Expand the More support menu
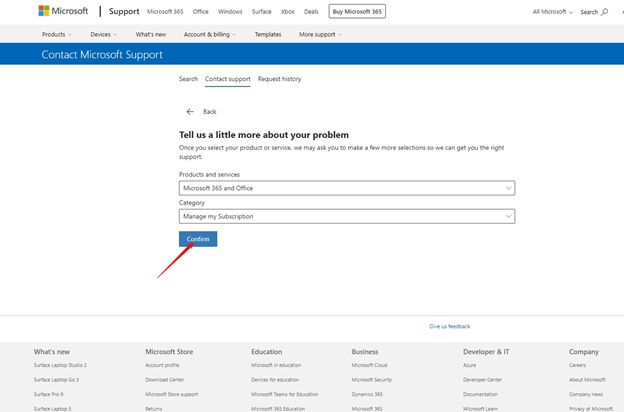The width and height of the screenshot is (624, 412). 320,35
